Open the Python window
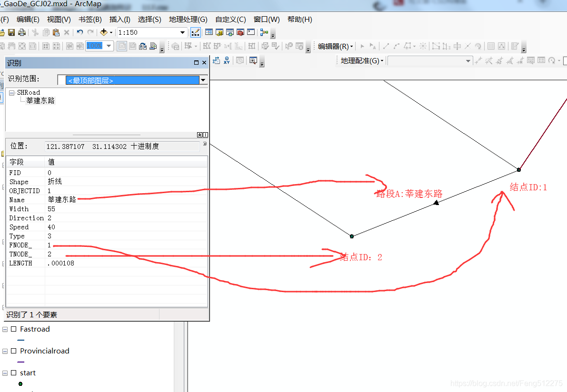567x392 pixels. (251, 32)
